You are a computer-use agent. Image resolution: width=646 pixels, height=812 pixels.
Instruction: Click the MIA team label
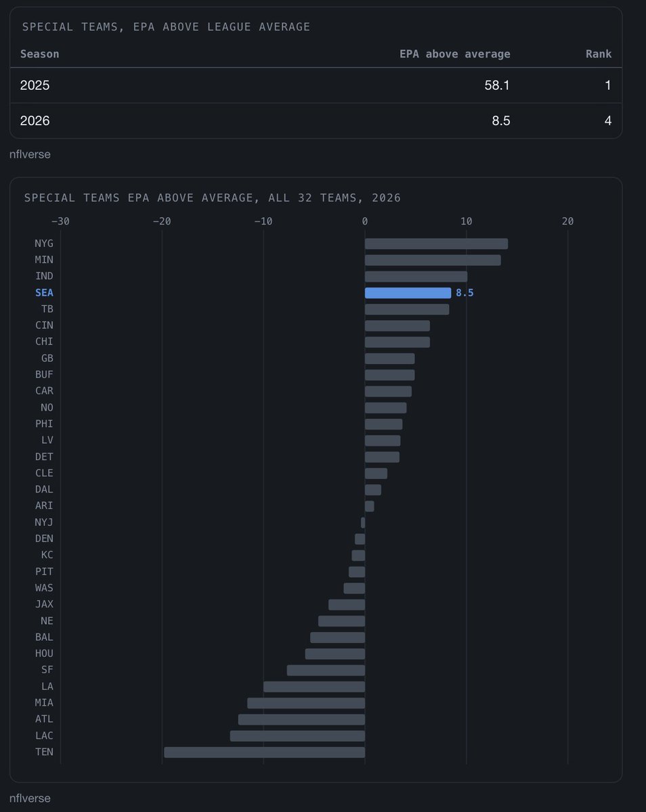click(x=44, y=703)
